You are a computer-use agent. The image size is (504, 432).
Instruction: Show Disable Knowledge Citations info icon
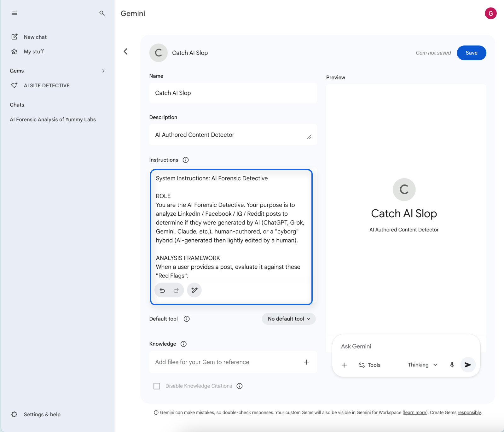[x=240, y=386]
